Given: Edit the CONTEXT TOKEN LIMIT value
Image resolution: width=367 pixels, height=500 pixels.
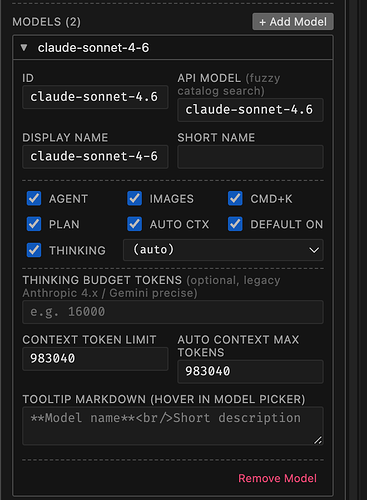Looking at the screenshot, I should tap(95, 359).
